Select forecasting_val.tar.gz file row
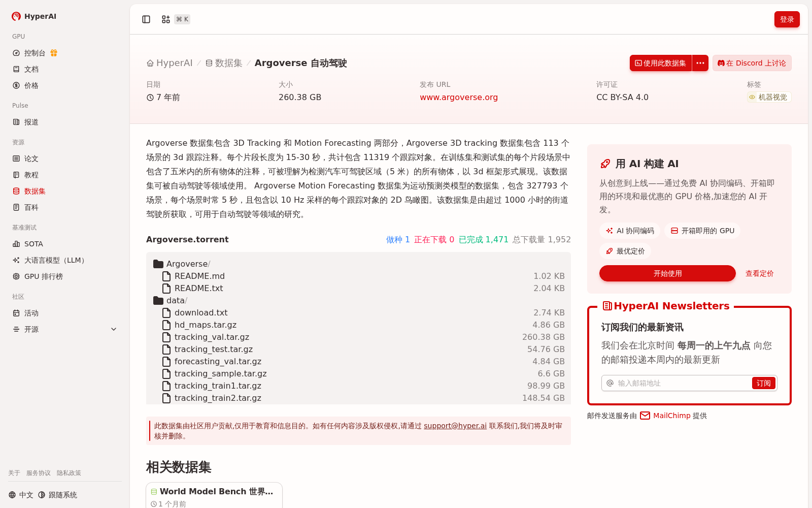Viewport: 812px width, 508px height. pyautogui.click(x=358, y=362)
